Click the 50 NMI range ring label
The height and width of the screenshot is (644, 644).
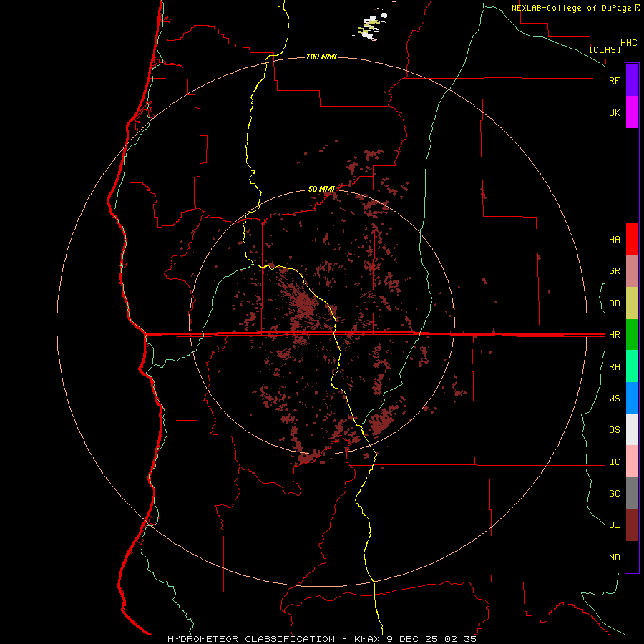[321, 189]
